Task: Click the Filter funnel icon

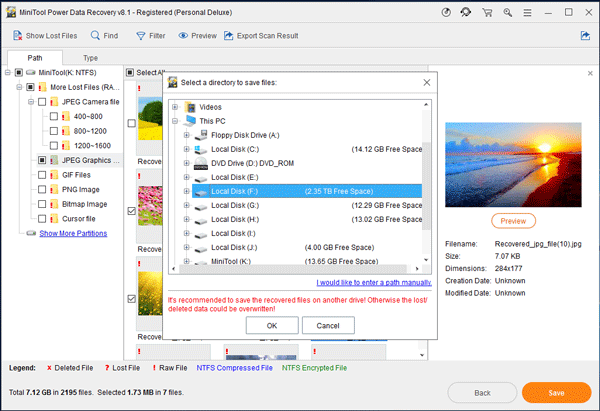Action: pyautogui.click(x=141, y=36)
